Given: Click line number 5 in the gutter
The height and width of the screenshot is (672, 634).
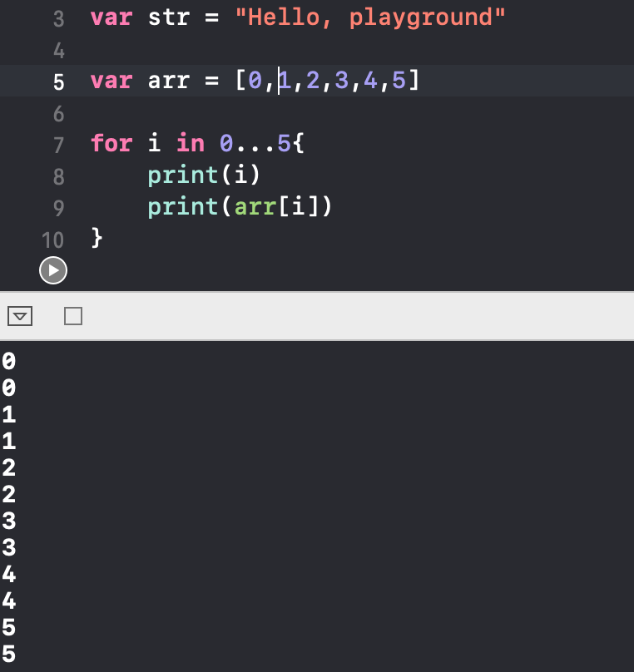Looking at the screenshot, I should pos(59,82).
